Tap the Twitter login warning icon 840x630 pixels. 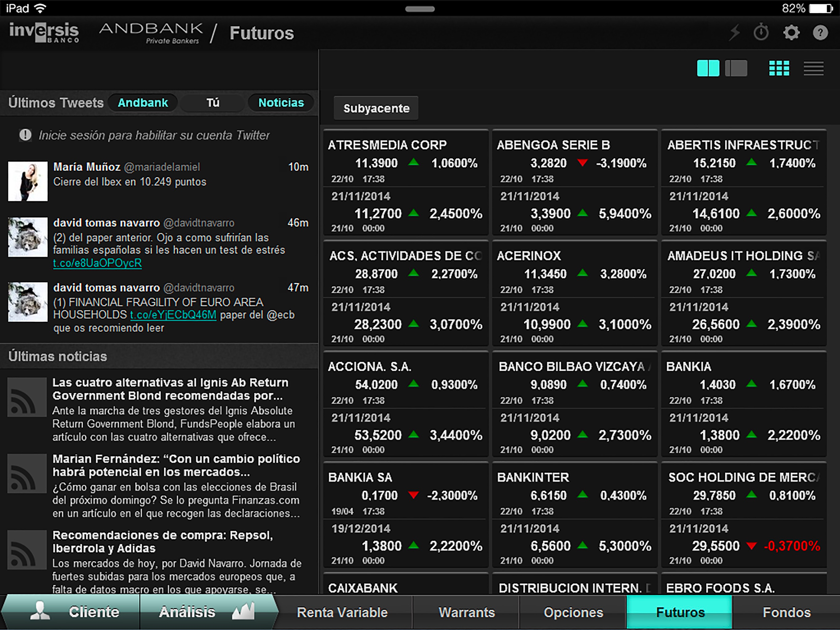pyautogui.click(x=25, y=135)
